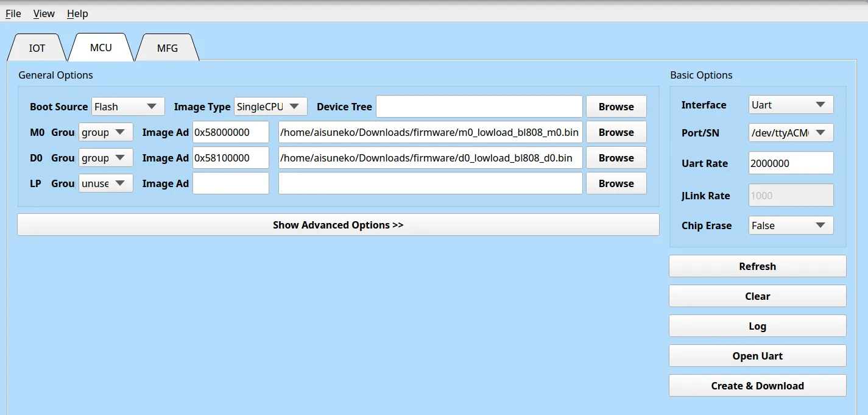Viewport: 868px width, 415px height.
Task: Open the File menu
Action: coord(13,13)
